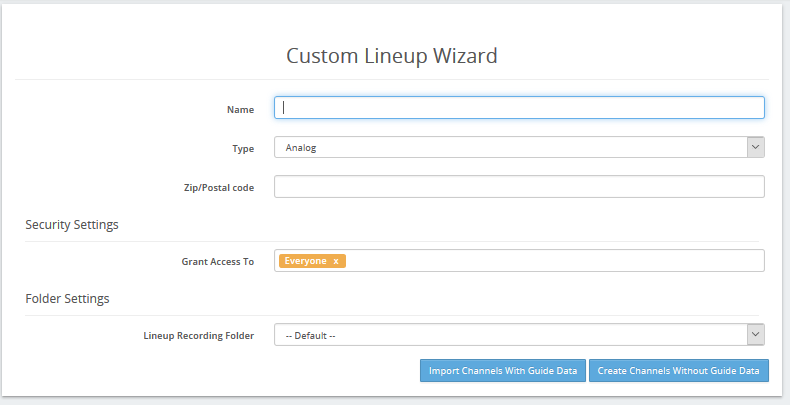Screen dimensions: 790x405
Task: Select the Security Settings section heading
Action: pyautogui.click(x=72, y=224)
